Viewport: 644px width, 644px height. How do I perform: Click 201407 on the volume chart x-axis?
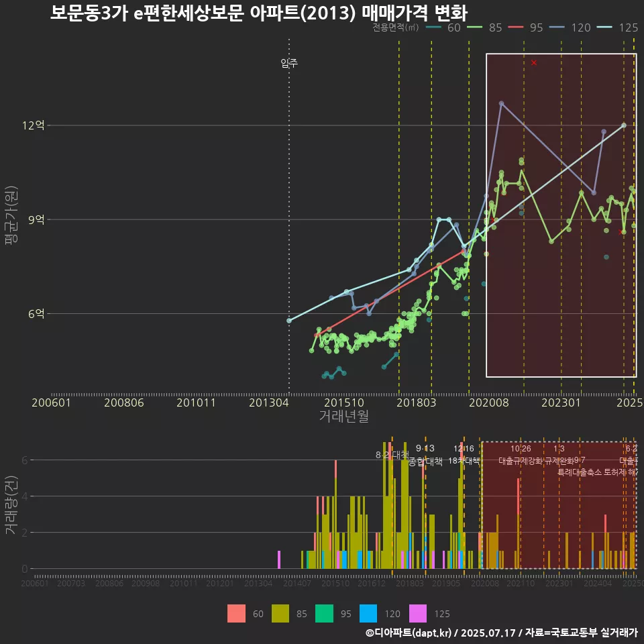297,583
